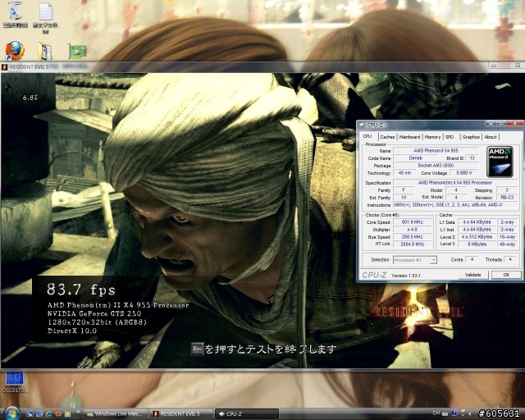Expand the Quick Launch overflow chevron
The width and height of the screenshot is (525, 420).
(78, 413)
